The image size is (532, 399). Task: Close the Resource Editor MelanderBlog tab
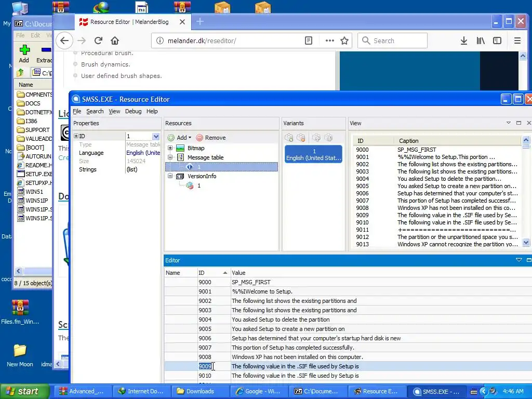click(x=182, y=22)
